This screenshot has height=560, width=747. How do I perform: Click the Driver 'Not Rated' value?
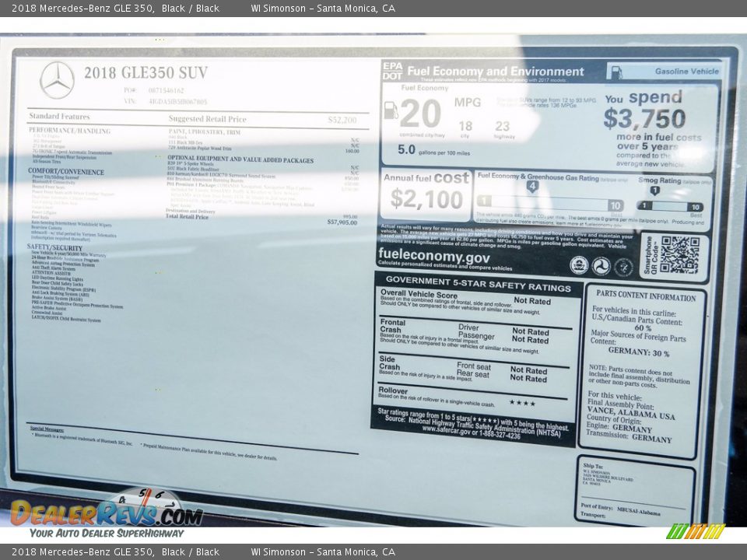[x=530, y=331]
